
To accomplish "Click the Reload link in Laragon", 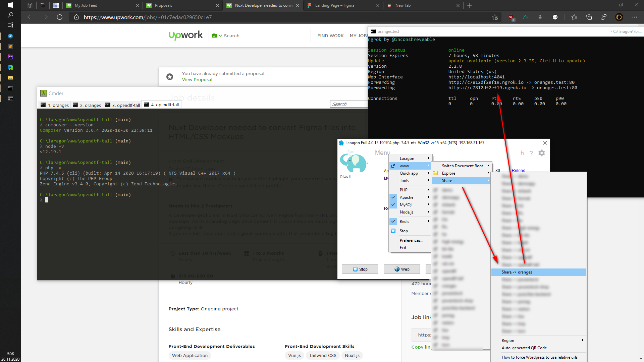I will click(x=519, y=170).
